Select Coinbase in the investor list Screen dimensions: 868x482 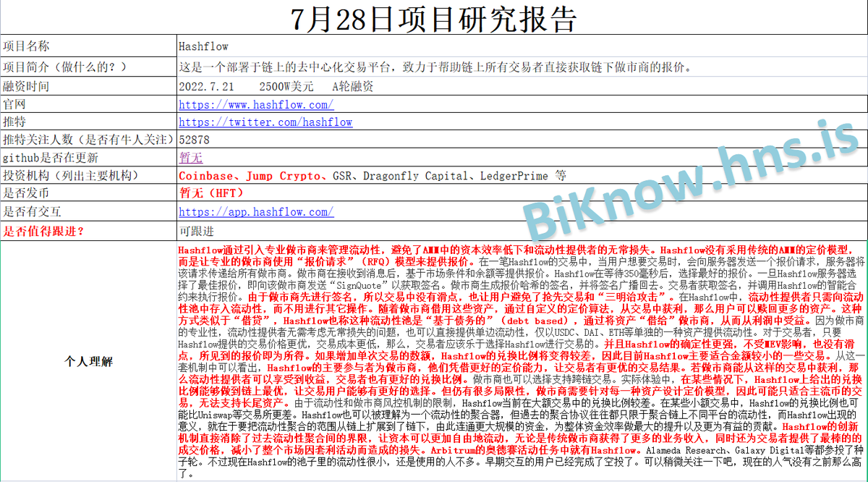(x=203, y=175)
